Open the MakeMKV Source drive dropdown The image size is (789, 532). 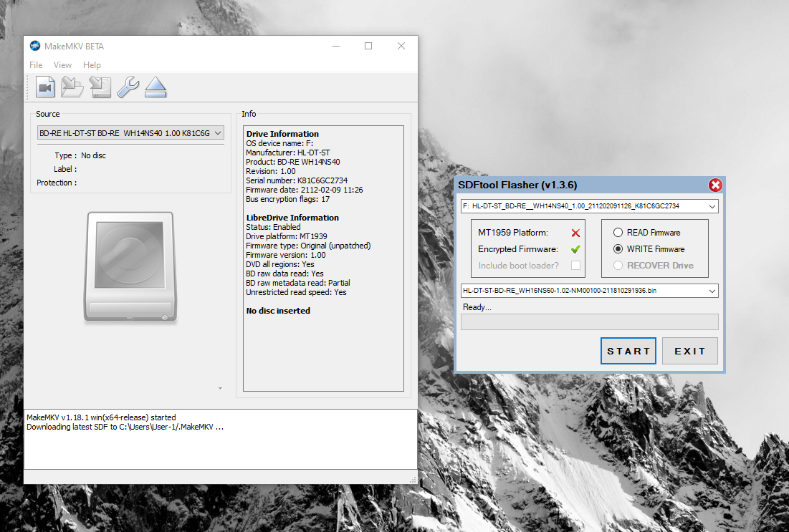point(131,132)
